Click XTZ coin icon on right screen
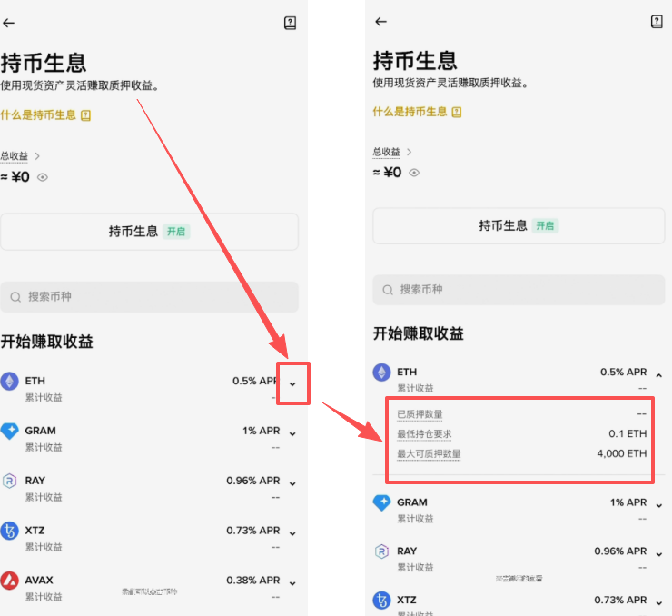 click(x=381, y=601)
